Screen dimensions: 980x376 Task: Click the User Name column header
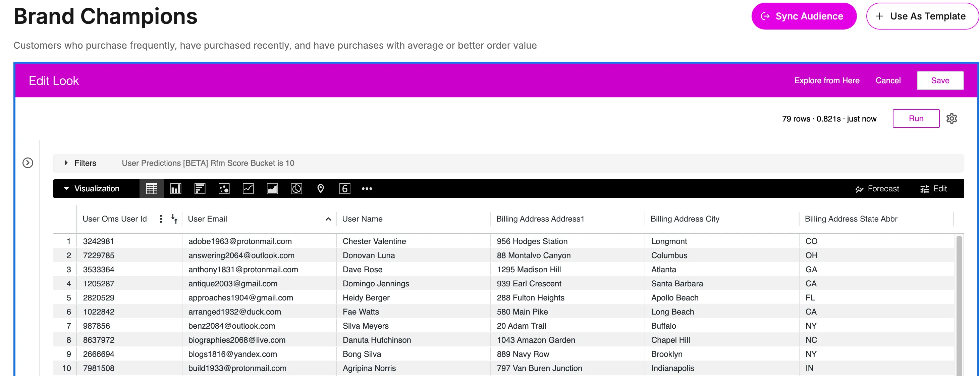click(x=362, y=219)
